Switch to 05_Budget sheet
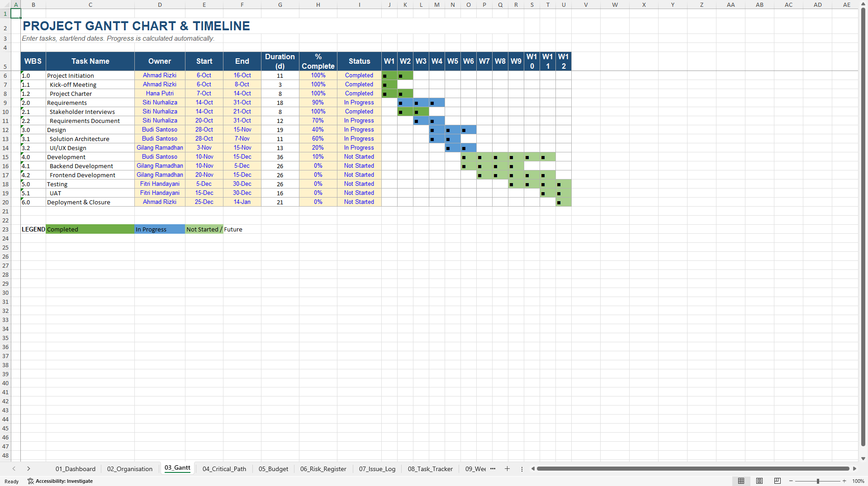 pos(273,469)
